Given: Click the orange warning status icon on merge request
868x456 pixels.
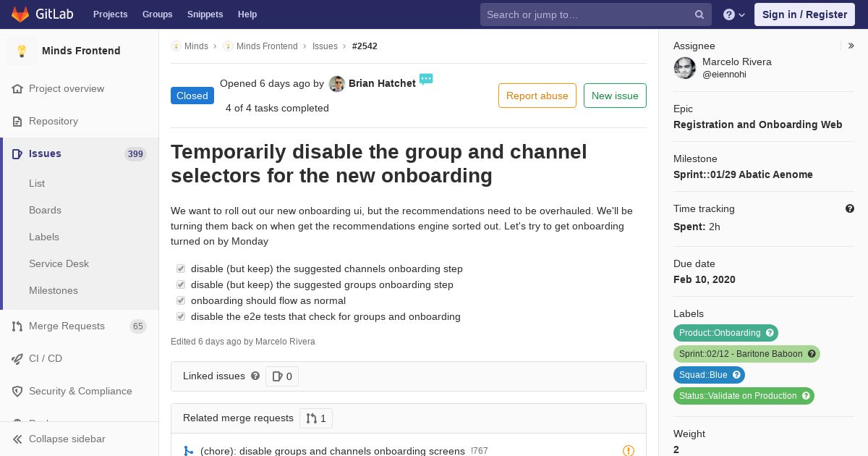Looking at the screenshot, I should (x=629, y=451).
